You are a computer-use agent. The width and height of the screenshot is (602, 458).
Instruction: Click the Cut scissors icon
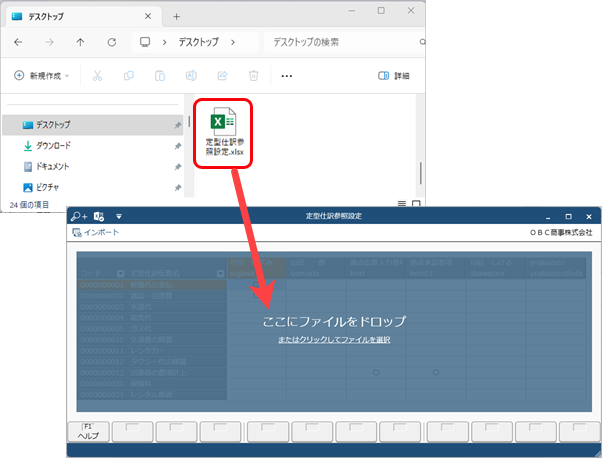click(98, 76)
